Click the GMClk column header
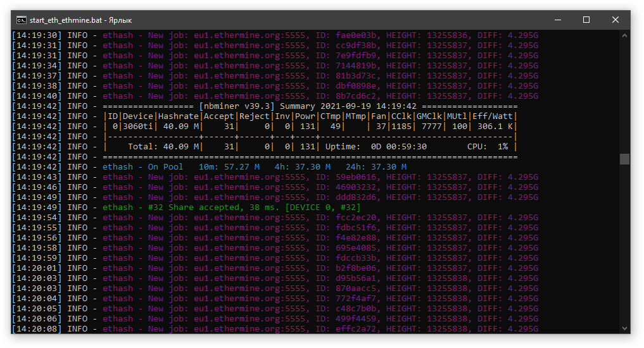The image size is (644, 348). click(429, 116)
